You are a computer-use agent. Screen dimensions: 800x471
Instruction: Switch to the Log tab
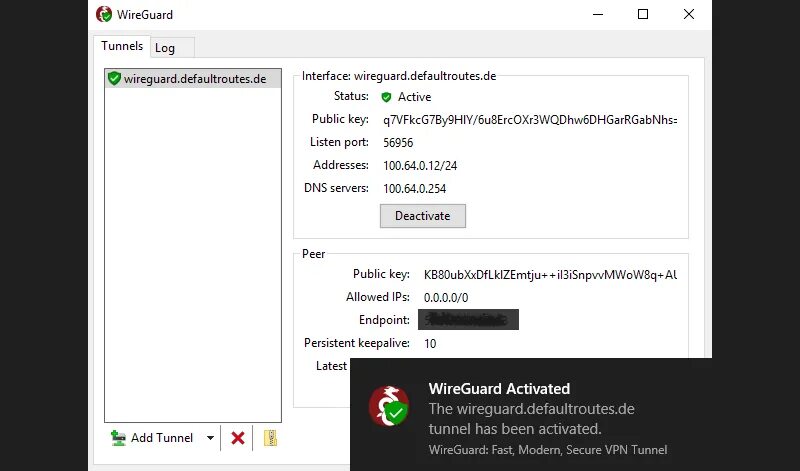click(172, 47)
